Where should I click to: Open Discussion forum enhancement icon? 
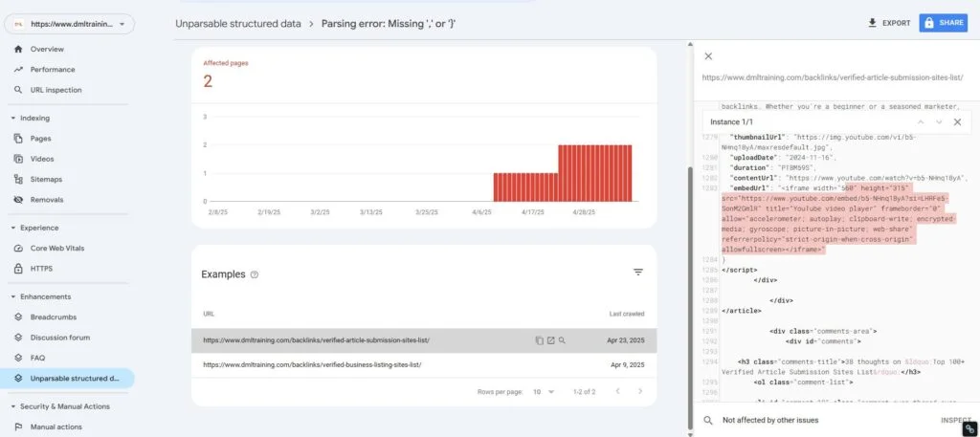pyautogui.click(x=18, y=338)
